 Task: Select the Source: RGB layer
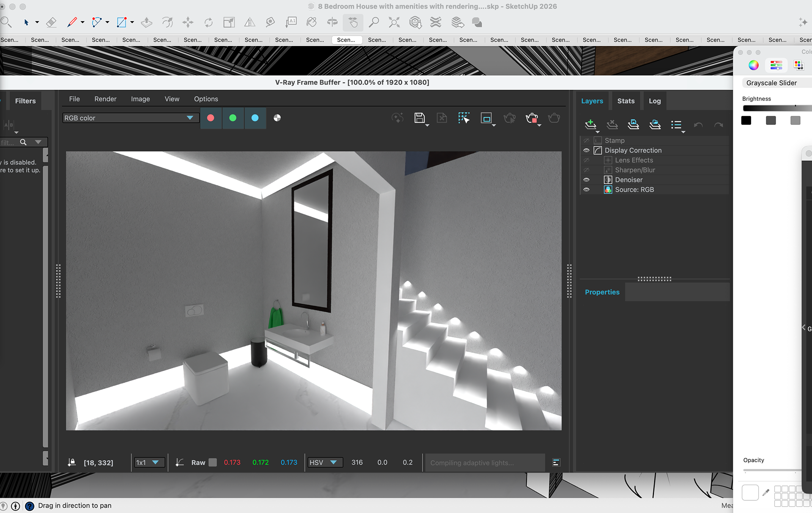[634, 190]
